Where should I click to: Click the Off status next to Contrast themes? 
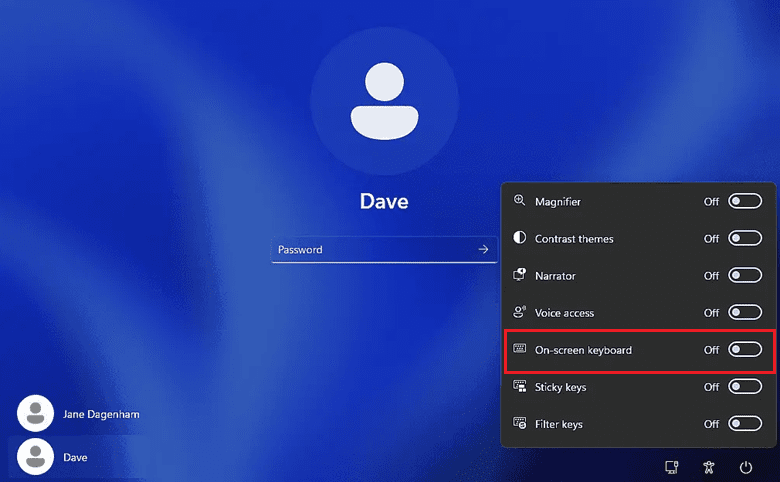[x=711, y=239]
